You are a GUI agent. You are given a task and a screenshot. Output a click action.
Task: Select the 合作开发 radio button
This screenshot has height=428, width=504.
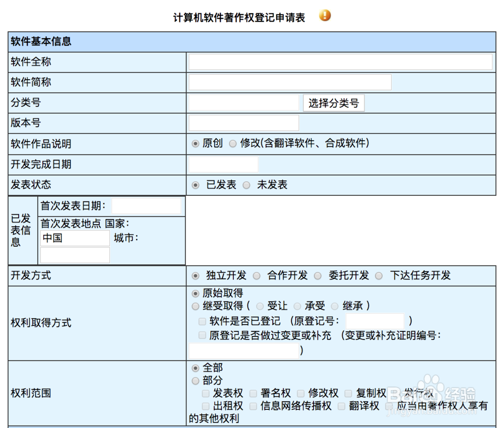(257, 276)
